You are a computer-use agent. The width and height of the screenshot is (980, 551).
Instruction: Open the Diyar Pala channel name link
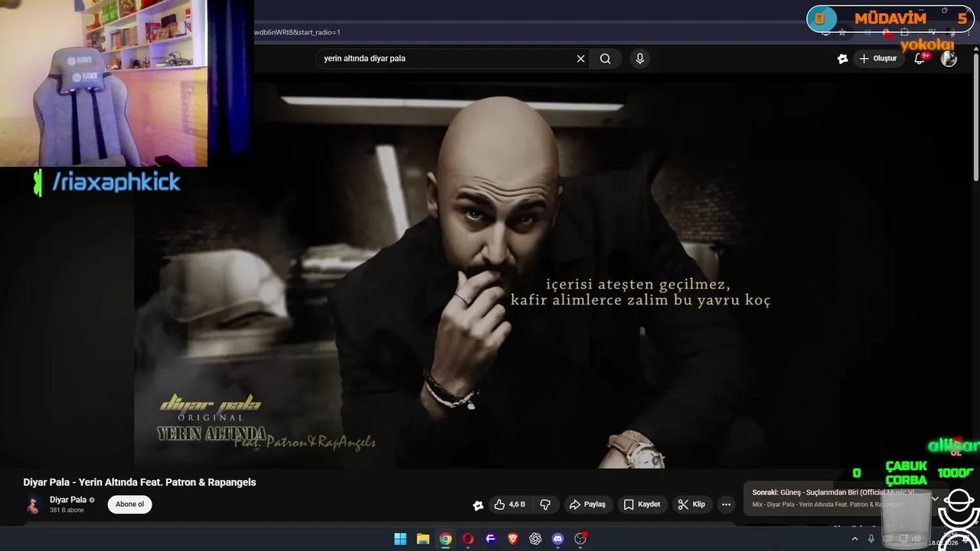click(x=68, y=500)
